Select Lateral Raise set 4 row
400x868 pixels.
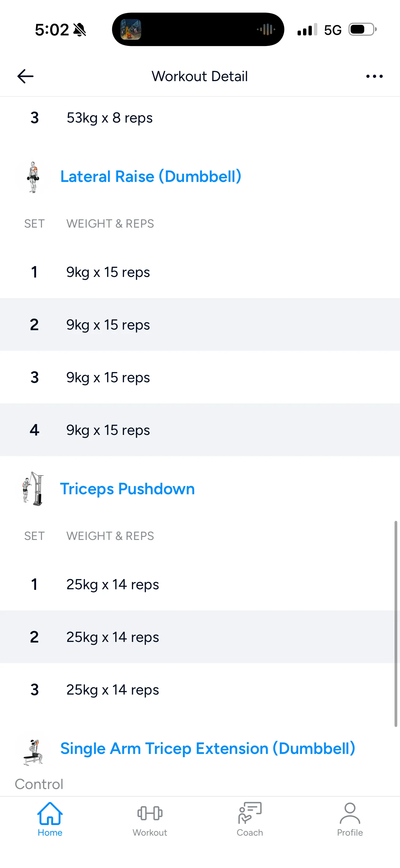pos(200,430)
